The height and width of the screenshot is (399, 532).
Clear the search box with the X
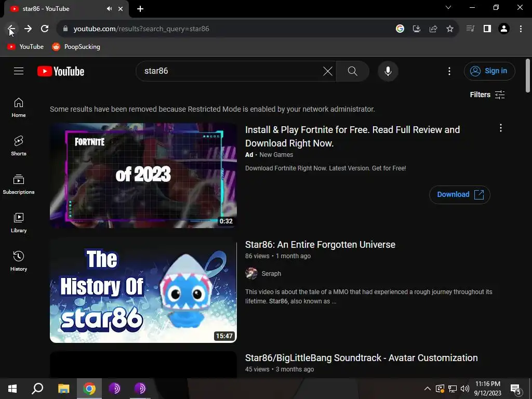pos(328,71)
